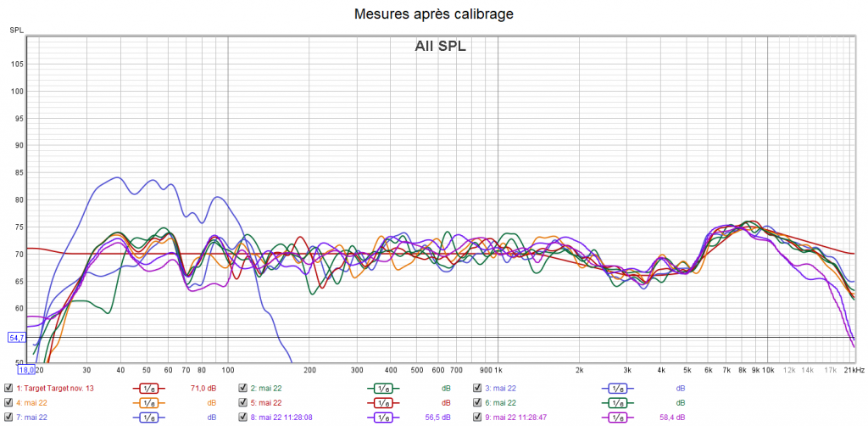Click the 1/6 smoothing icon for trace 2

pos(382,388)
